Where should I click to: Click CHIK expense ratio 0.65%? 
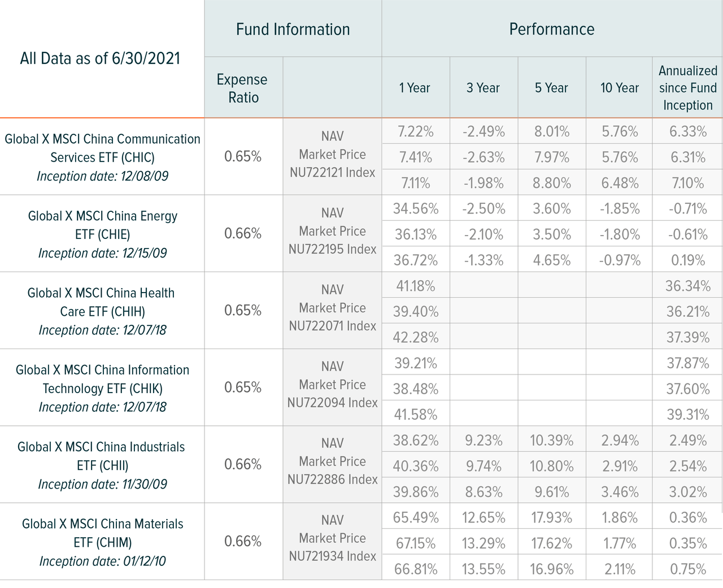pyautogui.click(x=243, y=387)
